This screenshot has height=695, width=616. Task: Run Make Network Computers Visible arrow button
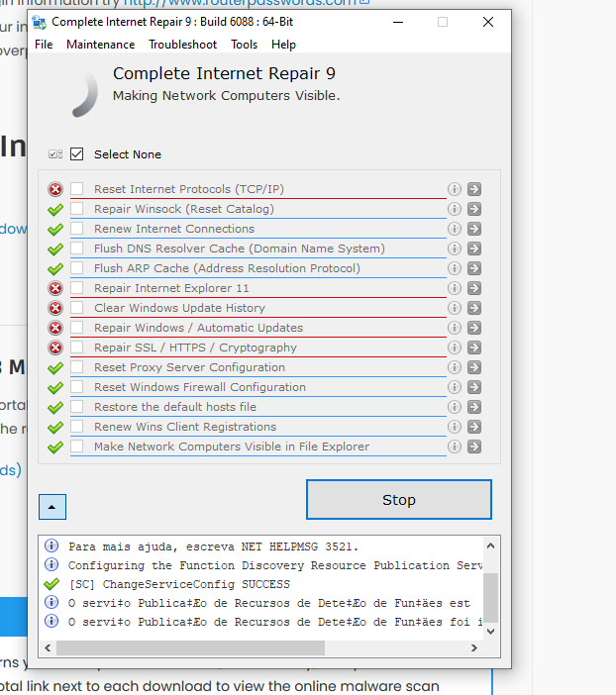point(474,447)
